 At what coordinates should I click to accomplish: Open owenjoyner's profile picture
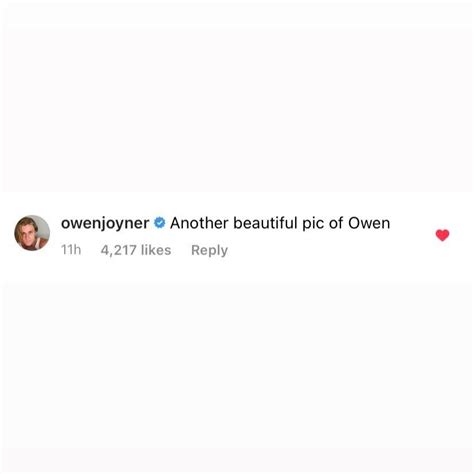pos(32,233)
